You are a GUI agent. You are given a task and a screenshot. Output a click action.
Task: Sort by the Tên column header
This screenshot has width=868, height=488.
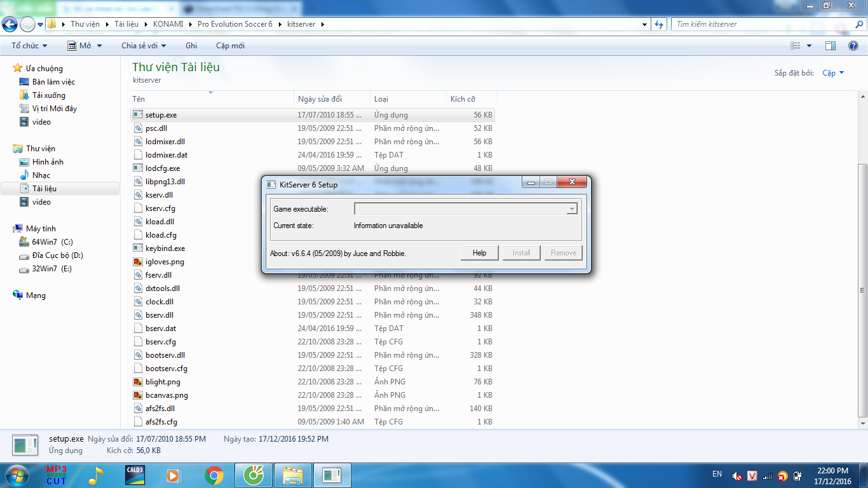212,99
